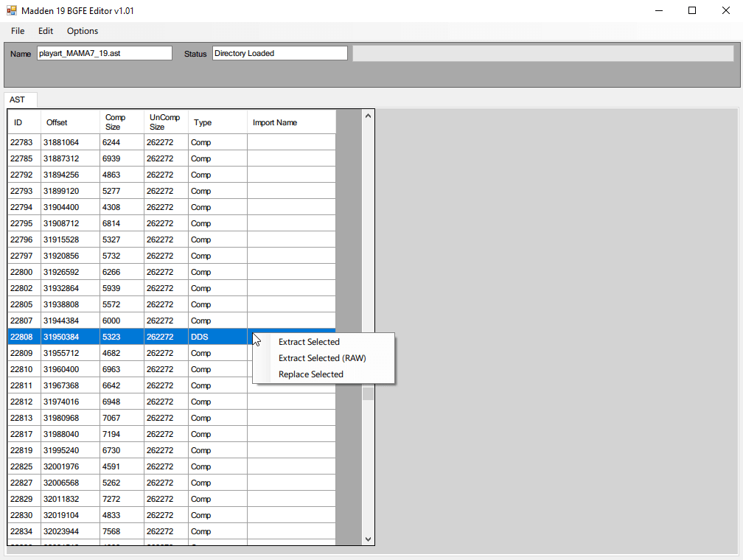This screenshot has width=743, height=560.
Task: Click the Status field showing Directory Loaded
Action: (x=279, y=53)
